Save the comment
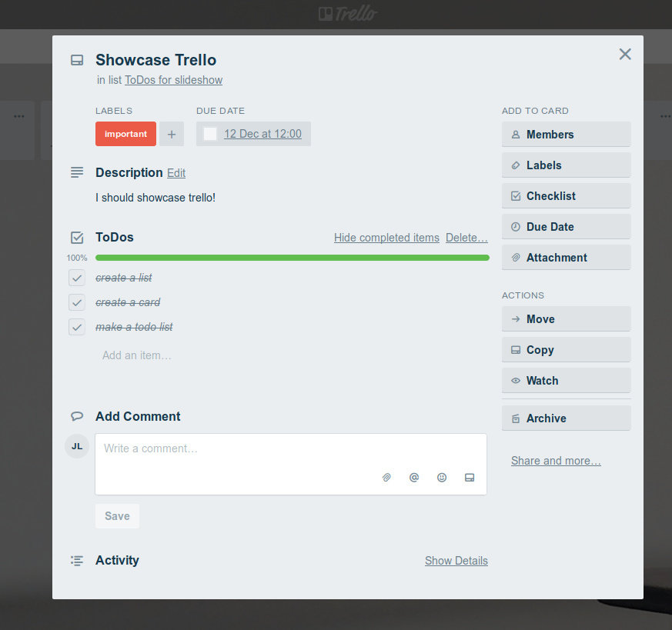This screenshot has width=672, height=630. tap(118, 516)
